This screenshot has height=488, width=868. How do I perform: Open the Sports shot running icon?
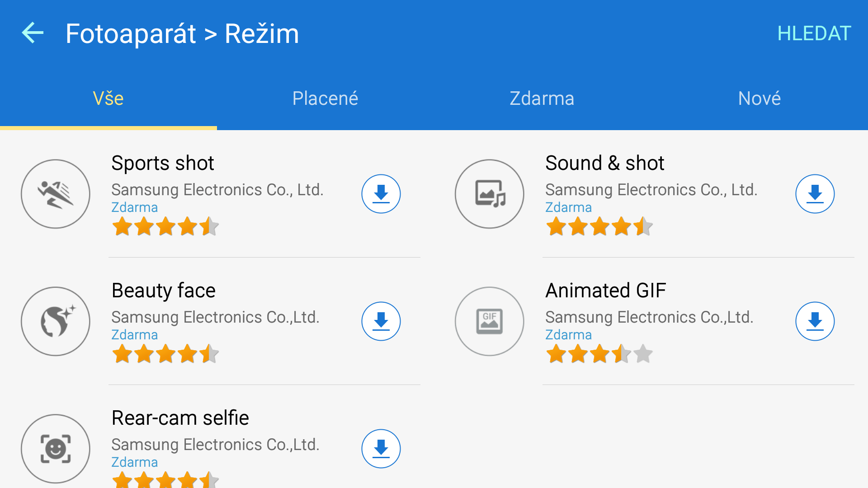[56, 194]
